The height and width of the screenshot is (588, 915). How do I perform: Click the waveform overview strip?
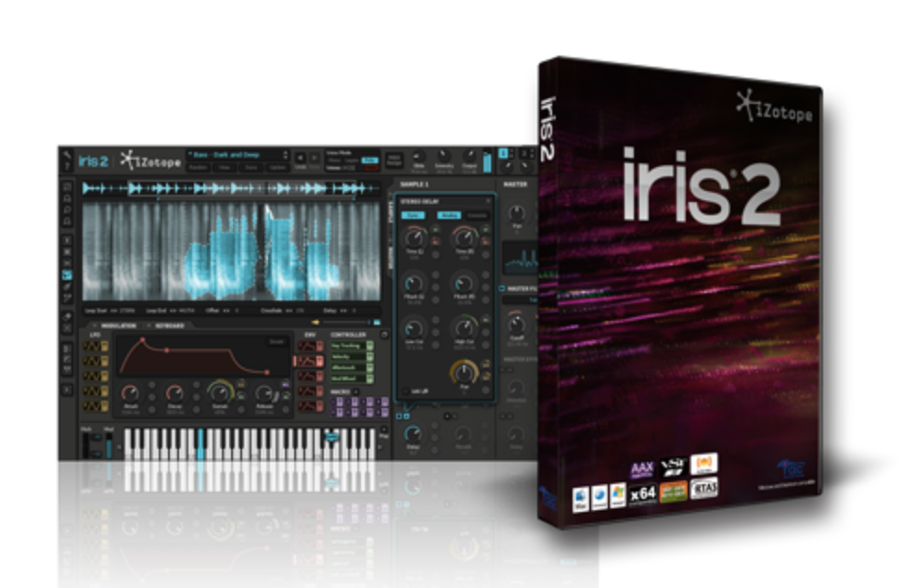point(232,188)
